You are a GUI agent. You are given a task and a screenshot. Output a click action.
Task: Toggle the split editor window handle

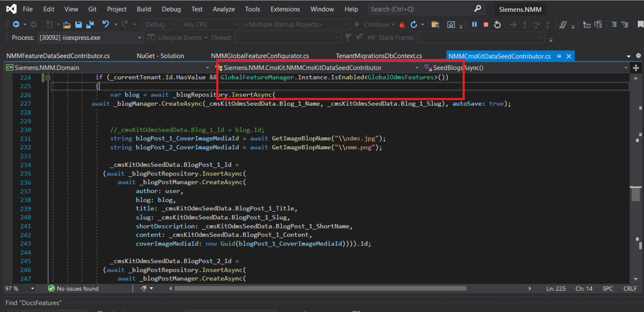636,68
